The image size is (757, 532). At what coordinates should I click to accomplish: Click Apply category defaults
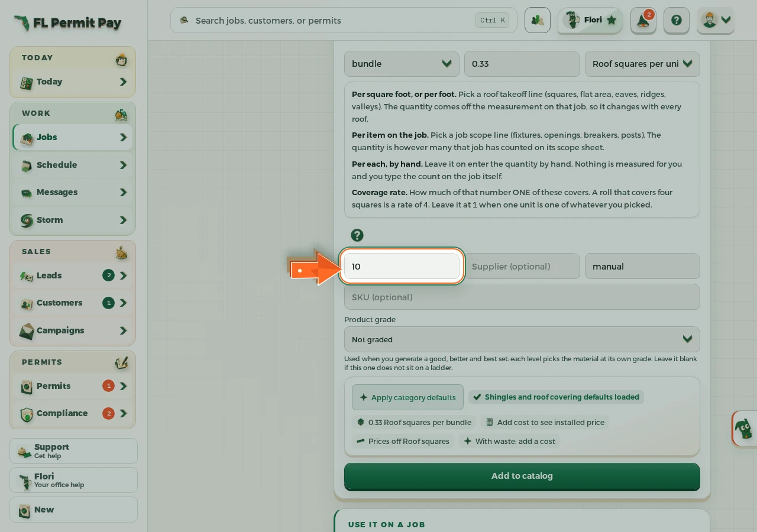[407, 397]
